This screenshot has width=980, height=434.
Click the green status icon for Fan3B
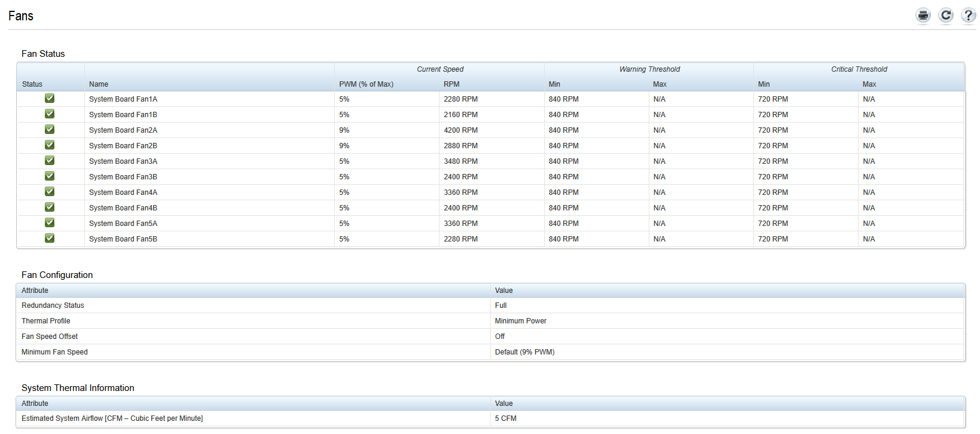(x=50, y=176)
